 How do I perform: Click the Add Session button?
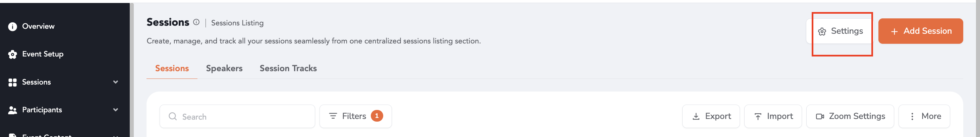(920, 31)
